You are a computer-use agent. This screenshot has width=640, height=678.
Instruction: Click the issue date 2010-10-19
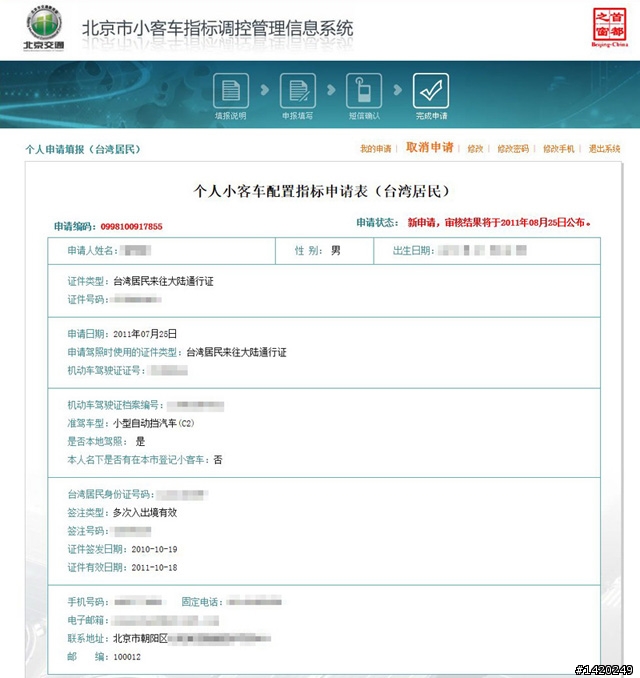pos(154,550)
